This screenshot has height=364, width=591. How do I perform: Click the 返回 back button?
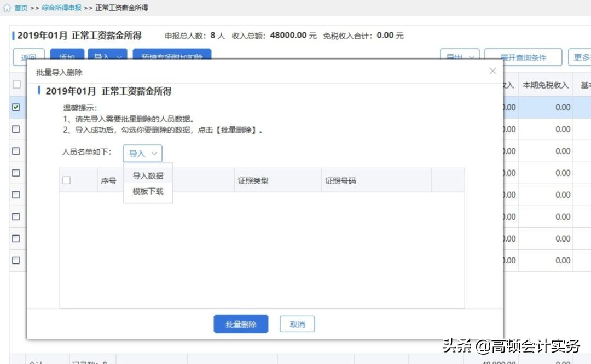28,57
